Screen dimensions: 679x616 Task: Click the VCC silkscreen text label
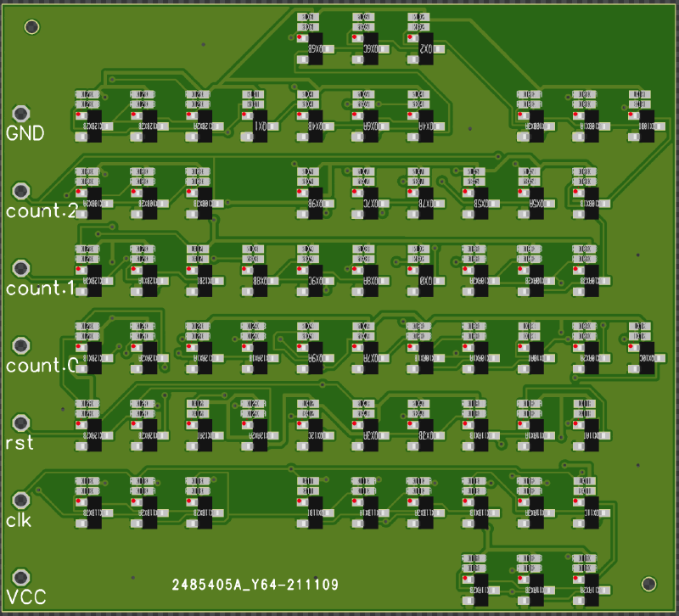25,597
